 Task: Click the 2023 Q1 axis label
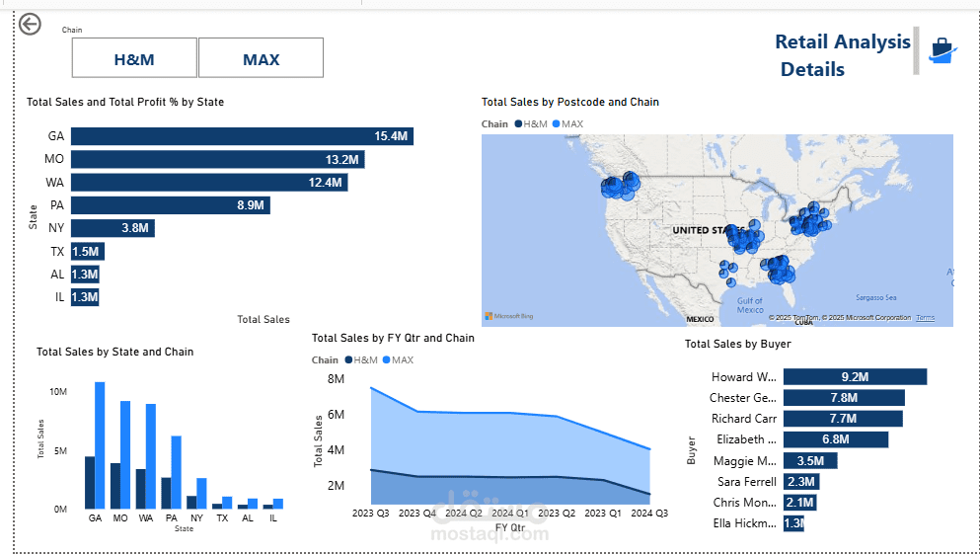click(604, 514)
